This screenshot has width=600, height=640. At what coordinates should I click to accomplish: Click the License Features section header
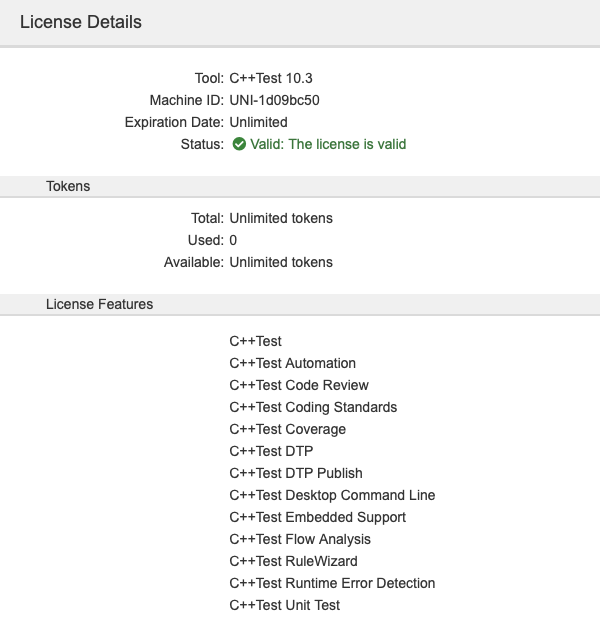point(100,304)
